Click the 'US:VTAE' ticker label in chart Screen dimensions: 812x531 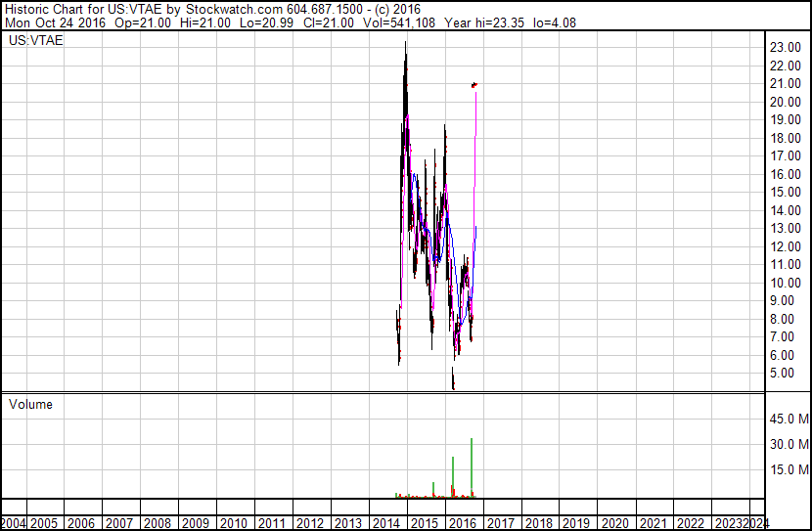click(x=36, y=40)
